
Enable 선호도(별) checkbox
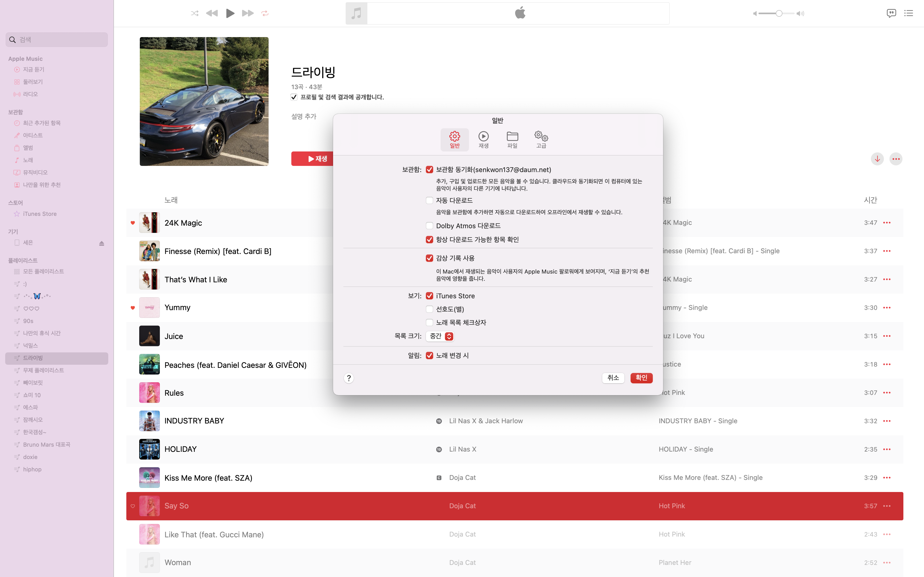coord(429,309)
